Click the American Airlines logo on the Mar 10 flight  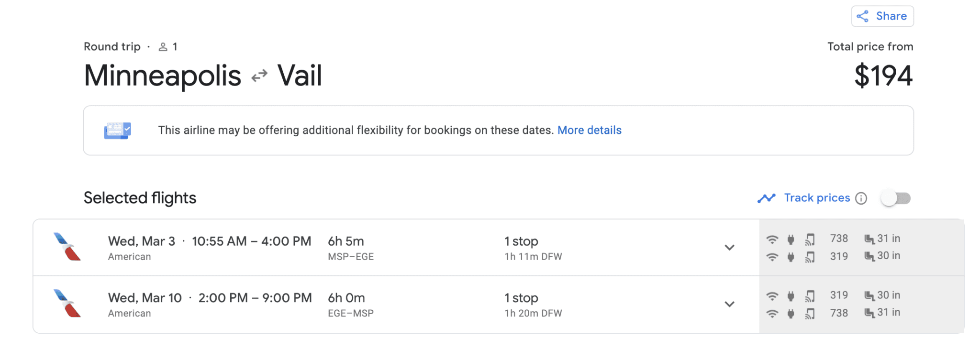pyautogui.click(x=67, y=304)
